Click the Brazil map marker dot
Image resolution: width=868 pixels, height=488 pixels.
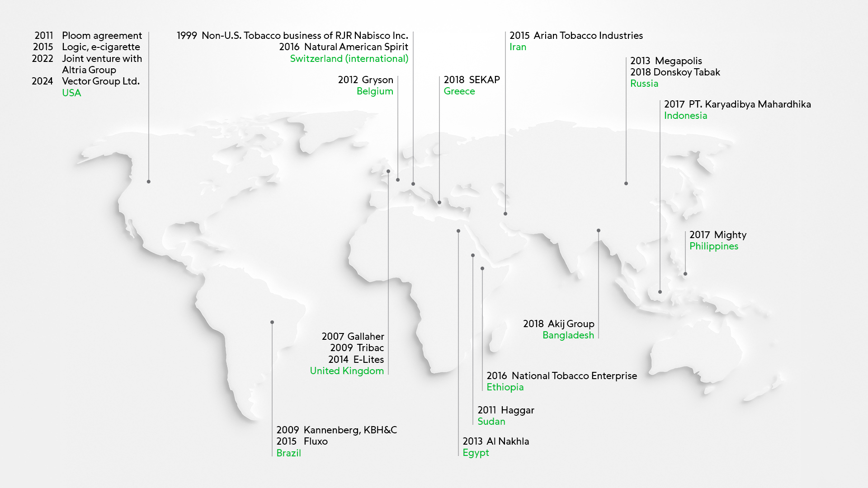pos(272,322)
